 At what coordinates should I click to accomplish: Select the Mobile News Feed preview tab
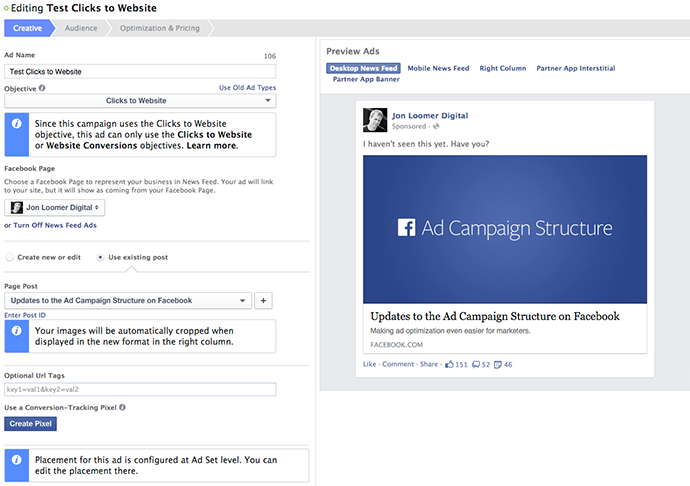pos(438,68)
